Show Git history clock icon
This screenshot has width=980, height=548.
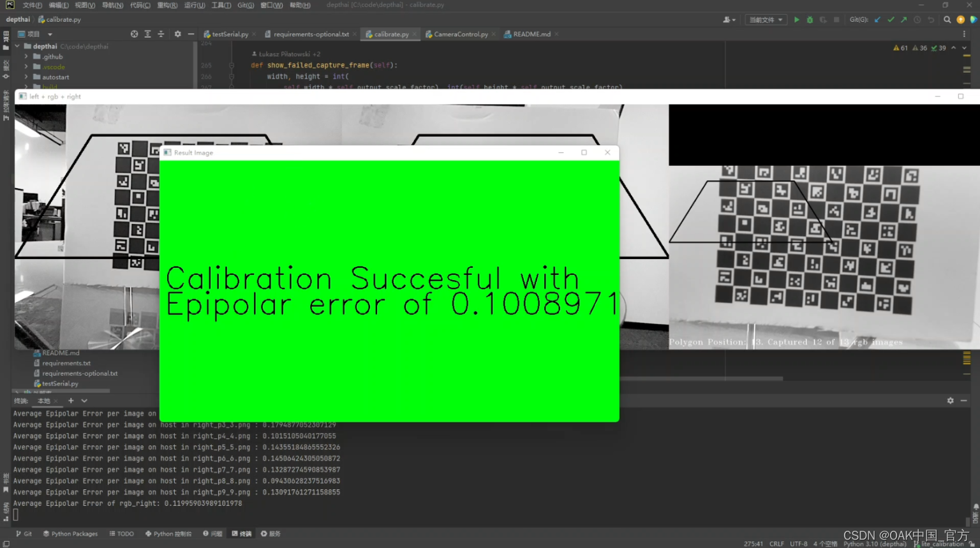[917, 20]
